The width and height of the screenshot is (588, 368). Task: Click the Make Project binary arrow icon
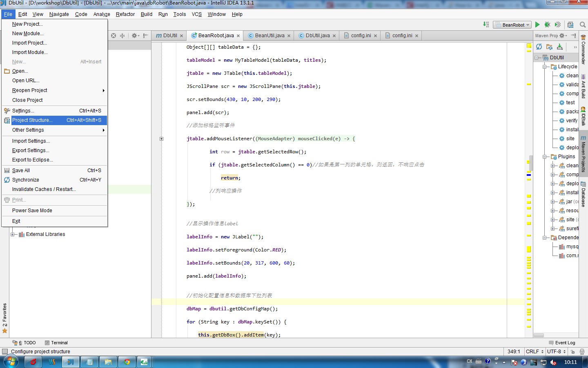tap(486, 25)
